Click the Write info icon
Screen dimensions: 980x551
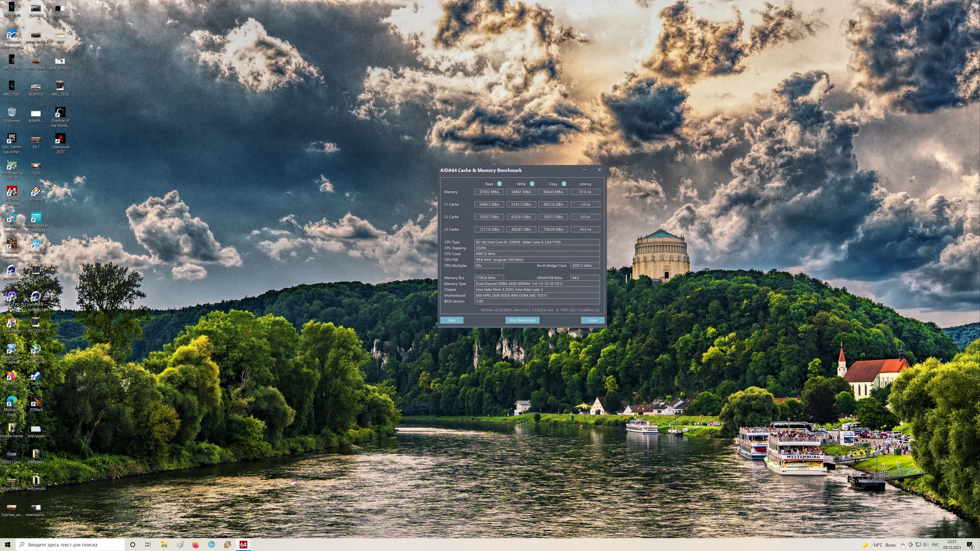532,184
